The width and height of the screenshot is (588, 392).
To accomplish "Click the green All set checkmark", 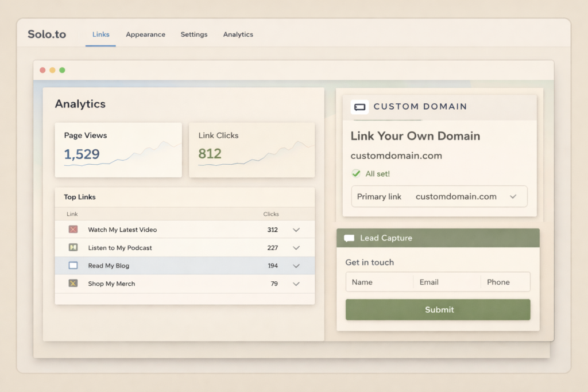I will coord(356,173).
